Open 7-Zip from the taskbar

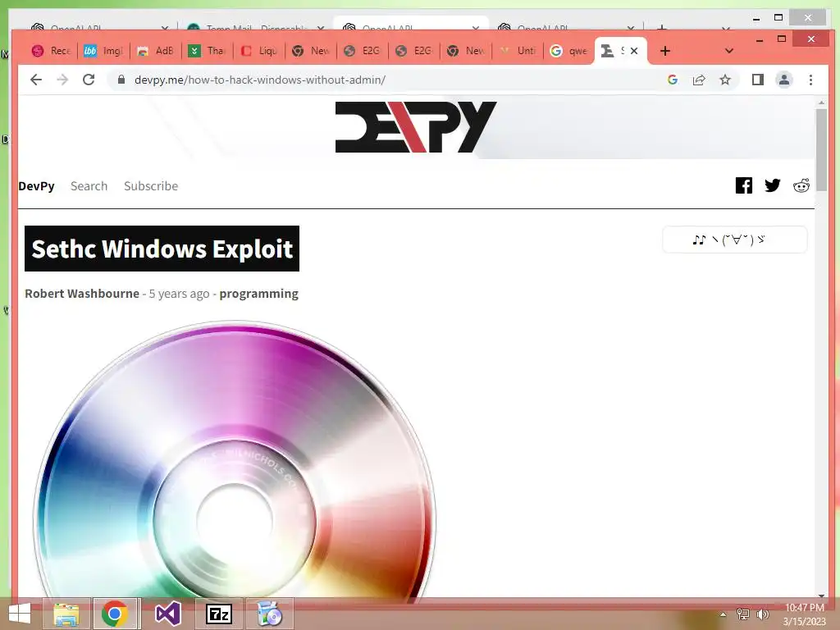(x=219, y=614)
